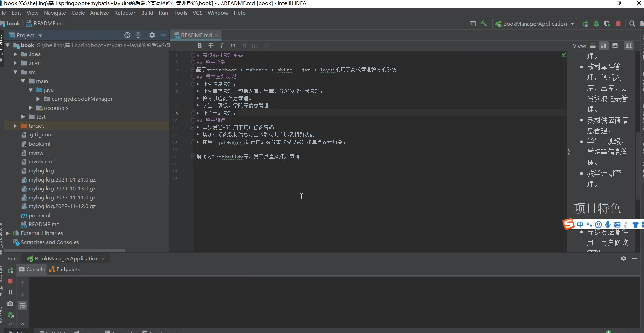644x333 pixels.
Task: Open Sogou soft keyboard icon
Action: point(617,225)
